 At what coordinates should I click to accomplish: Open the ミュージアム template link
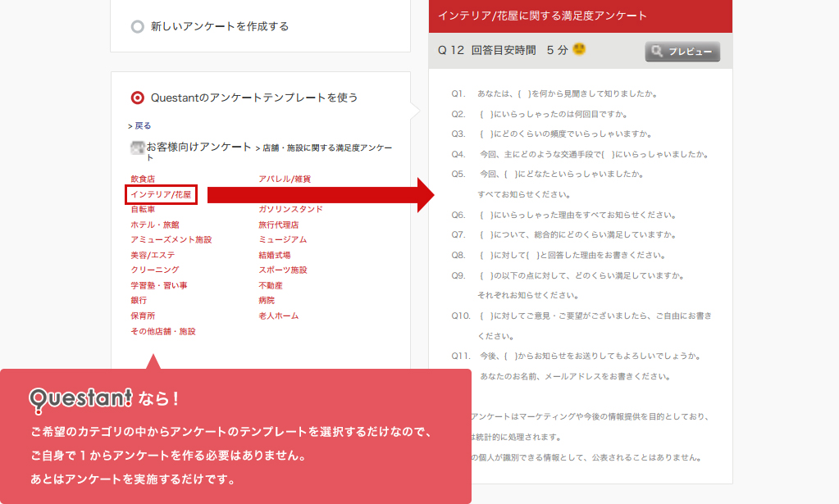pos(282,240)
